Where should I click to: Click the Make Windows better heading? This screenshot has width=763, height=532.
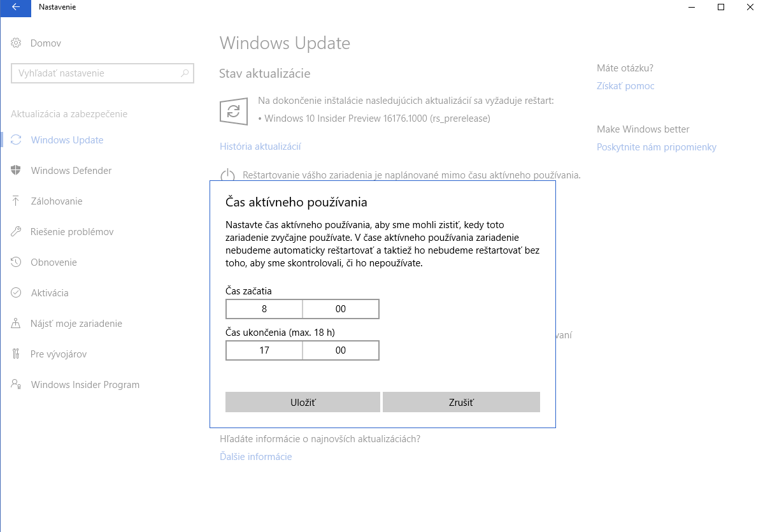pyautogui.click(x=643, y=129)
